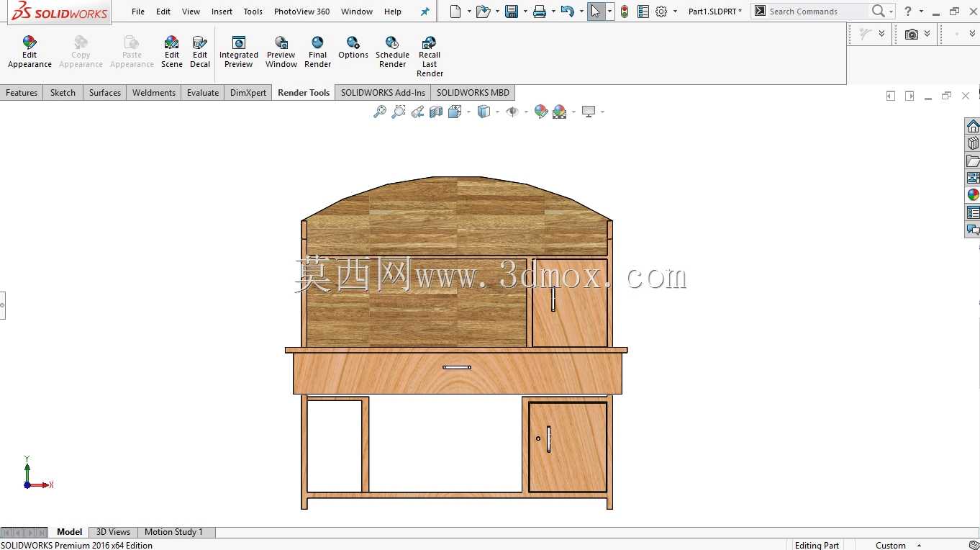Viewport: 980px width, 550px height.
Task: Launch the Final Render
Action: pyautogui.click(x=317, y=52)
